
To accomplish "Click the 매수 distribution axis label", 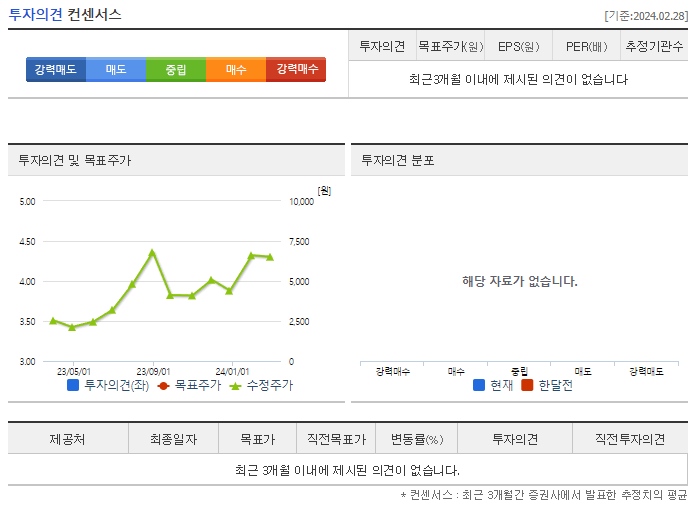I will pos(456,371).
